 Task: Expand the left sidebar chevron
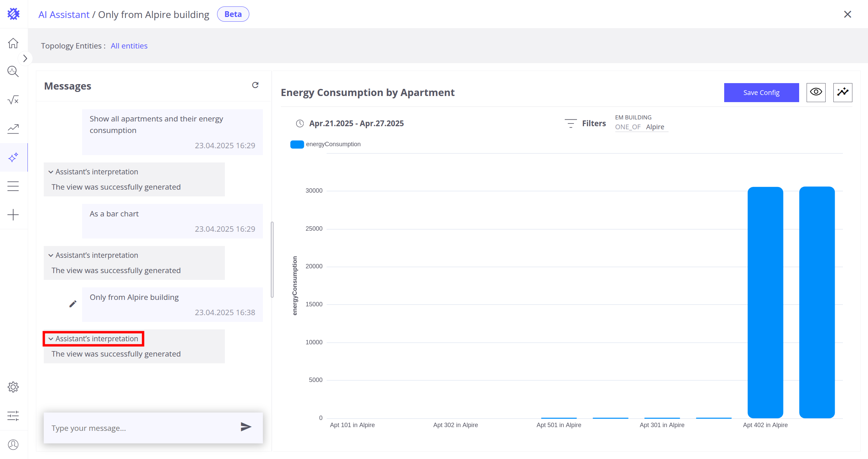tap(25, 58)
